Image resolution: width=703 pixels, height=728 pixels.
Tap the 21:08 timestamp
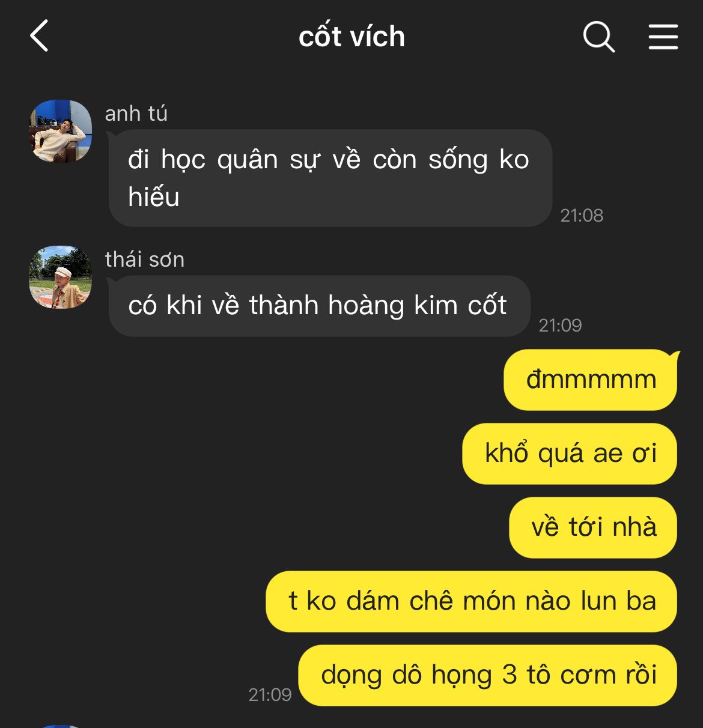(582, 215)
